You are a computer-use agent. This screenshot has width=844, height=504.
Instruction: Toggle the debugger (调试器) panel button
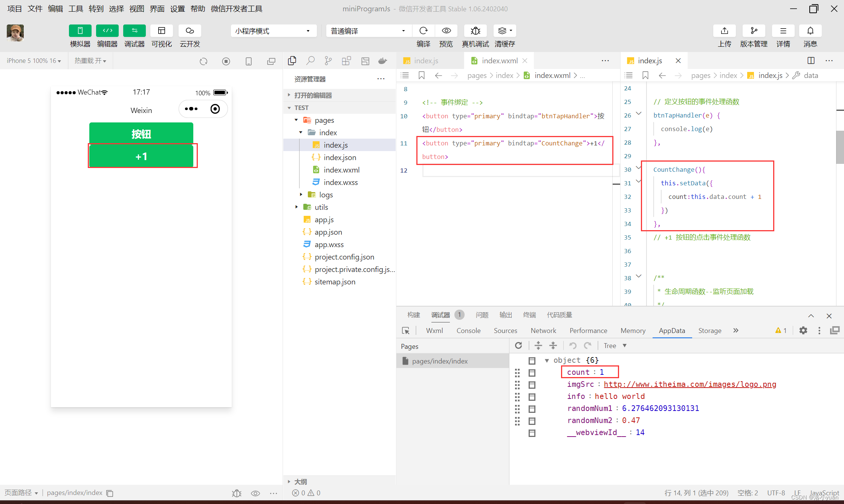(x=135, y=31)
